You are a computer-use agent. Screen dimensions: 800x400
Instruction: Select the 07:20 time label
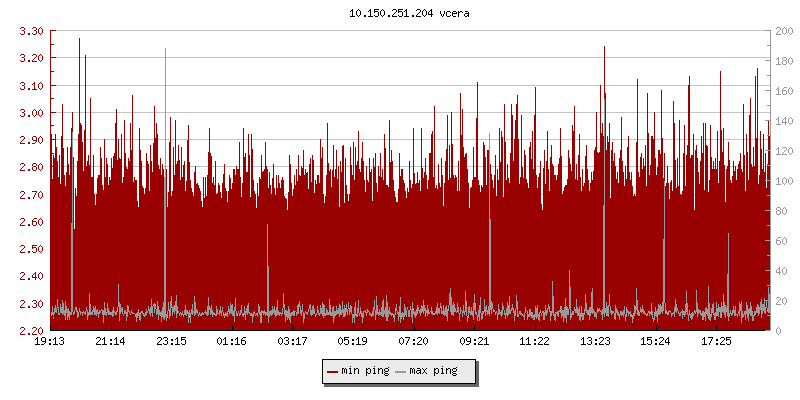(414, 342)
